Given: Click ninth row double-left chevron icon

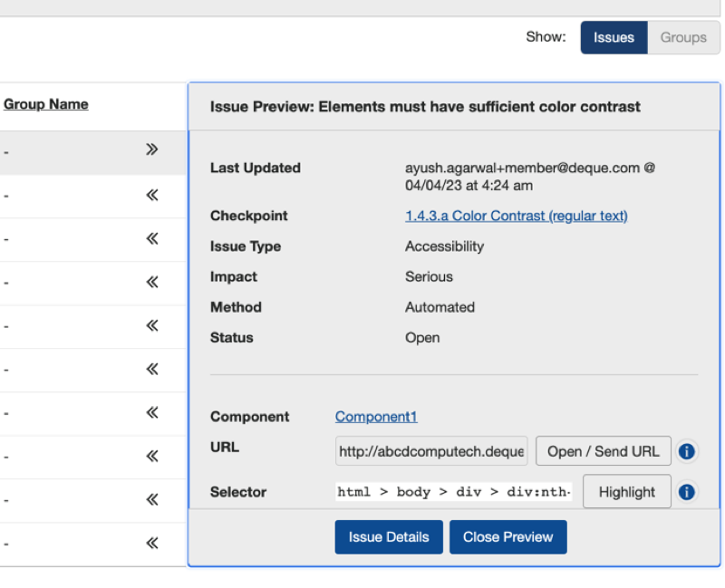Looking at the screenshot, I should click(x=152, y=499).
